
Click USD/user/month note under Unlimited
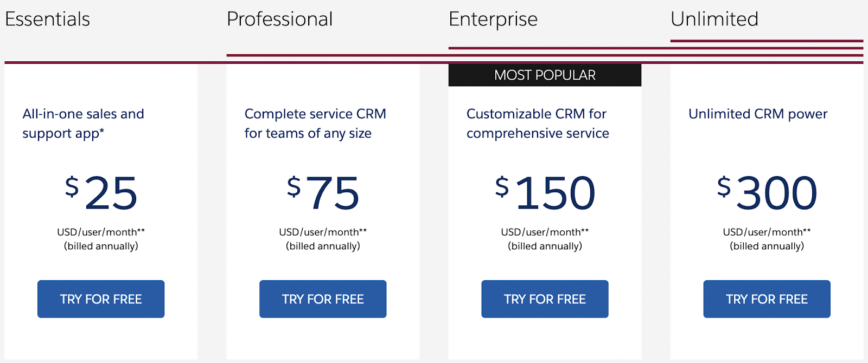click(767, 232)
